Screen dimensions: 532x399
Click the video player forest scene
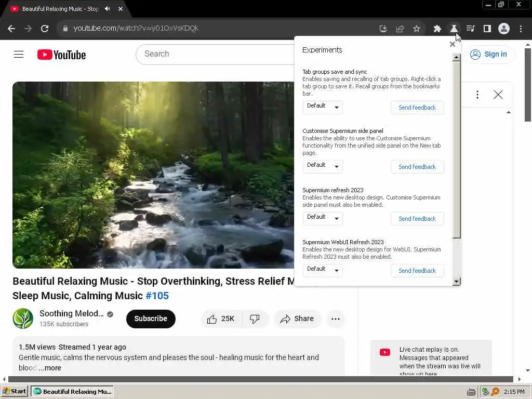[153, 175]
